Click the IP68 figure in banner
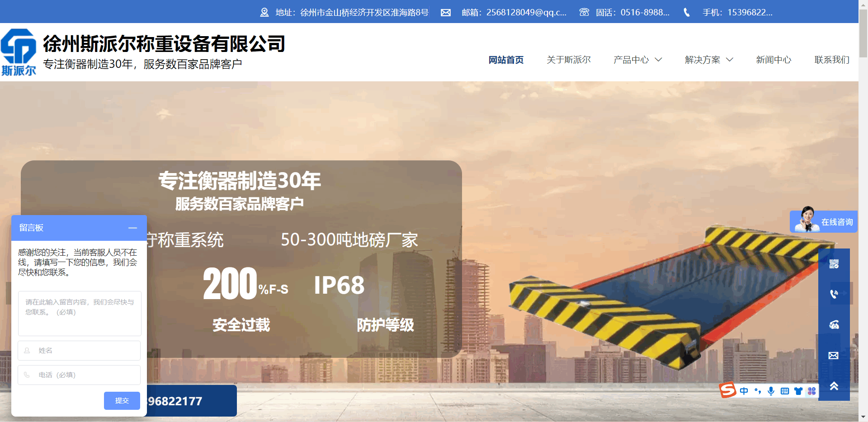 click(x=339, y=286)
